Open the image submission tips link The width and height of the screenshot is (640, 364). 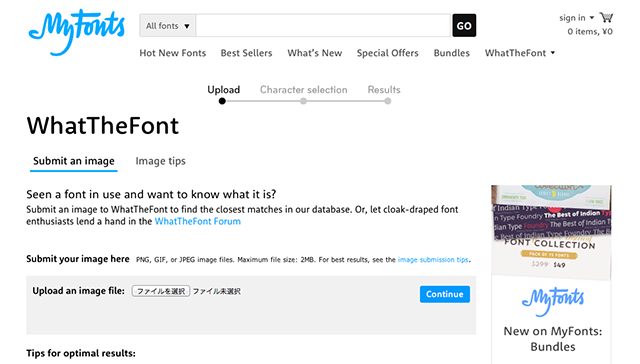coord(433,260)
